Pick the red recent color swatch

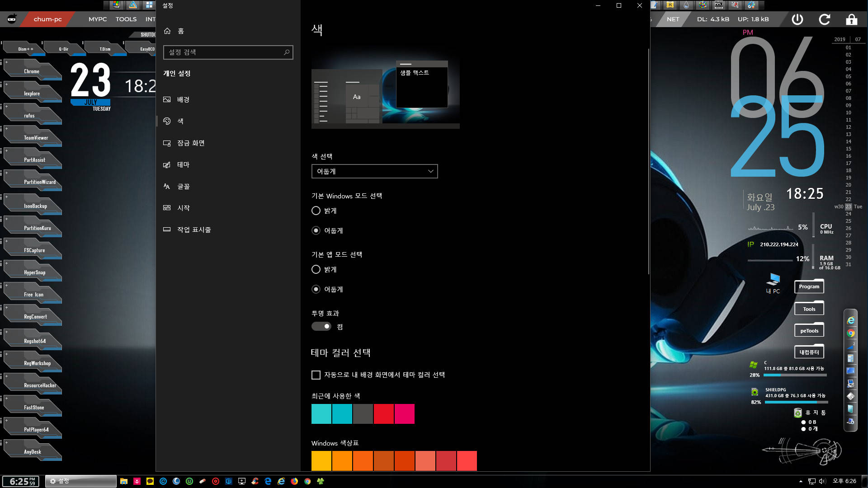[x=384, y=414]
